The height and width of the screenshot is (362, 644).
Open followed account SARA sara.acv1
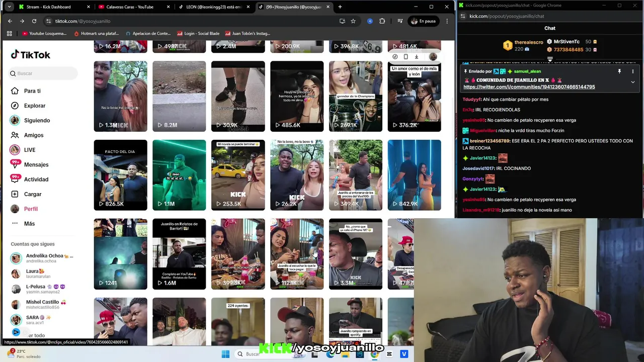[x=31, y=320]
